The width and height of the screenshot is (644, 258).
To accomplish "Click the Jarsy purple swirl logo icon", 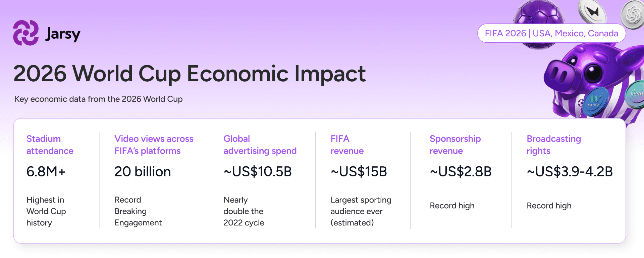I will (26, 33).
